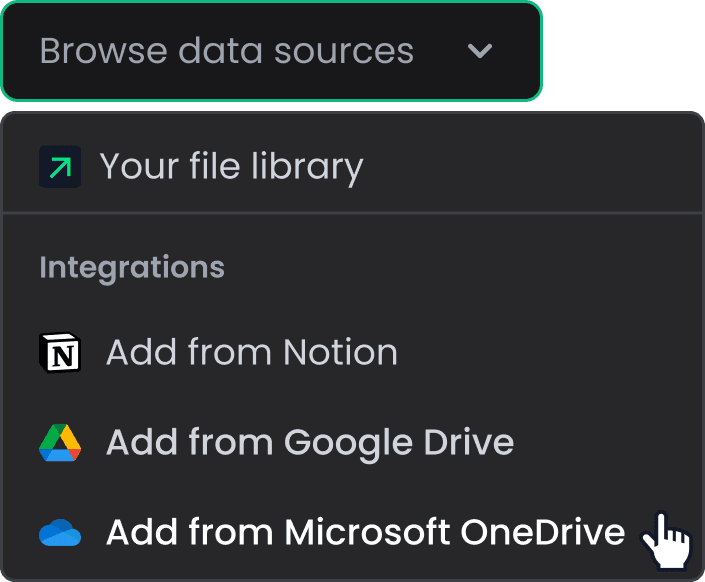Click the Integrations section heading
The height and width of the screenshot is (582, 705).
(x=132, y=268)
